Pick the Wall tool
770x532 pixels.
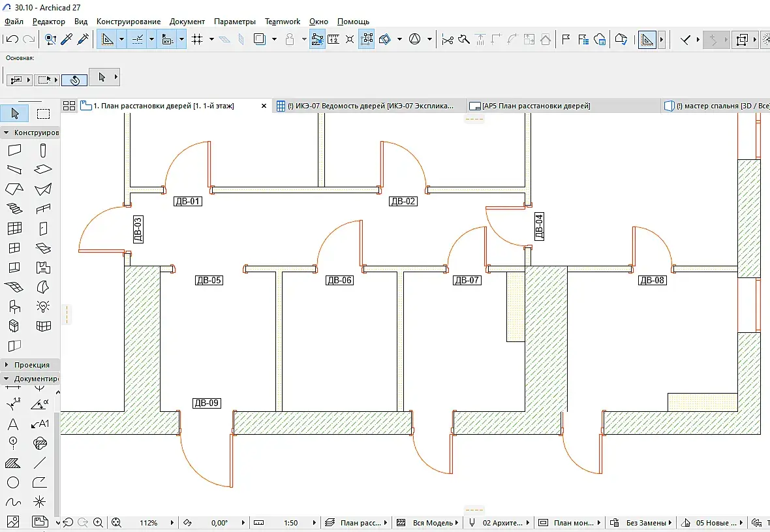(x=14, y=151)
